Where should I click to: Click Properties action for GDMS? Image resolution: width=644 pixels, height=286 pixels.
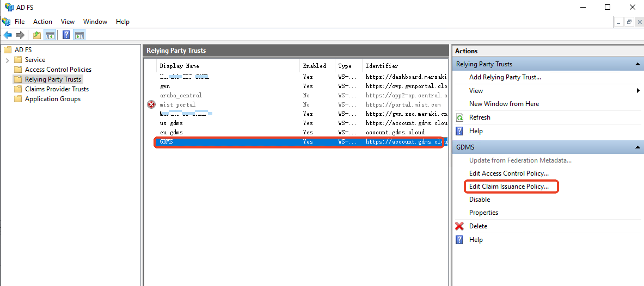coord(483,213)
